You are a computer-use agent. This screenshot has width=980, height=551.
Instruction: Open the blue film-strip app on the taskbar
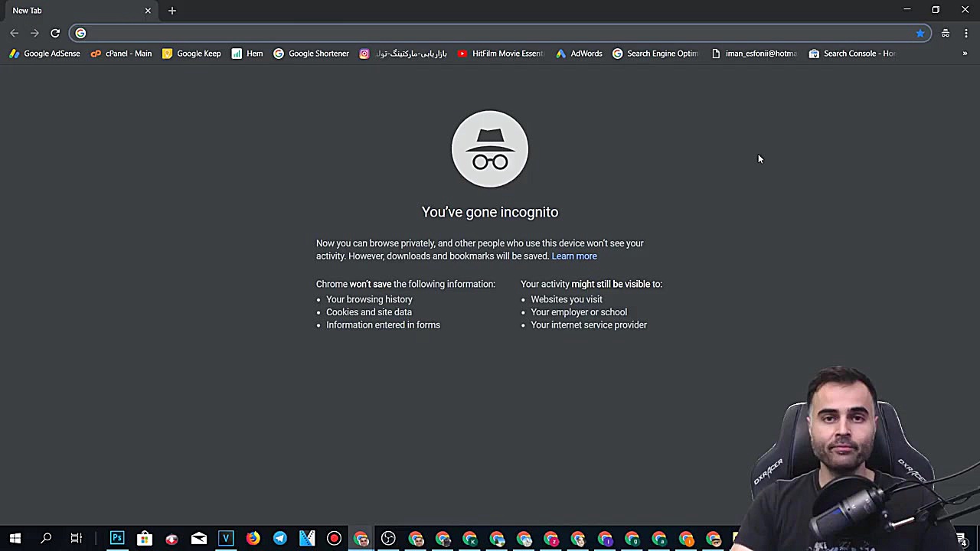(x=307, y=539)
